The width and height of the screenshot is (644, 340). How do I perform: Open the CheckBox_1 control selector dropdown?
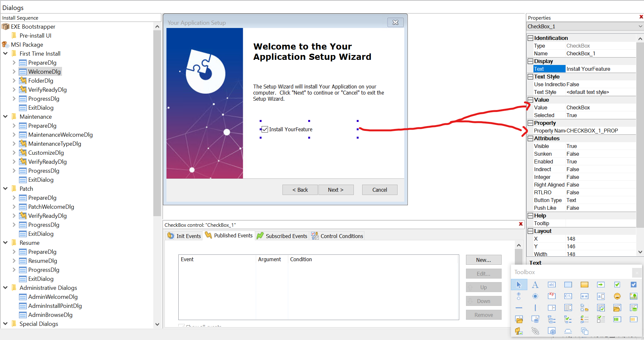pyautogui.click(x=640, y=26)
